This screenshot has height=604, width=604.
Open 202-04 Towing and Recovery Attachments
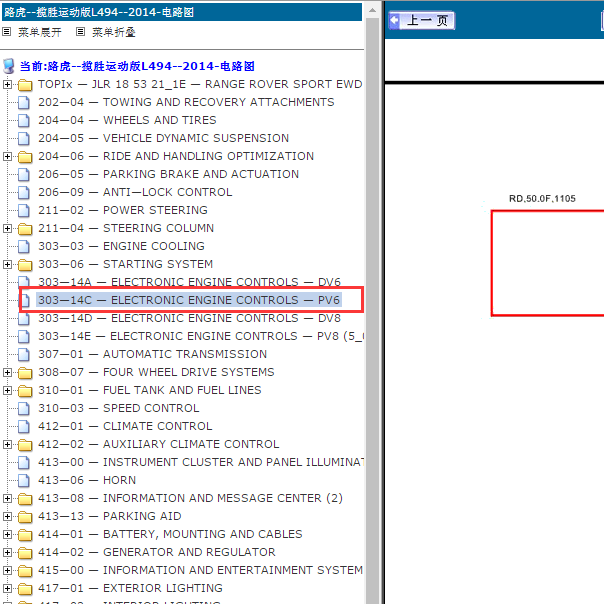[186, 102]
